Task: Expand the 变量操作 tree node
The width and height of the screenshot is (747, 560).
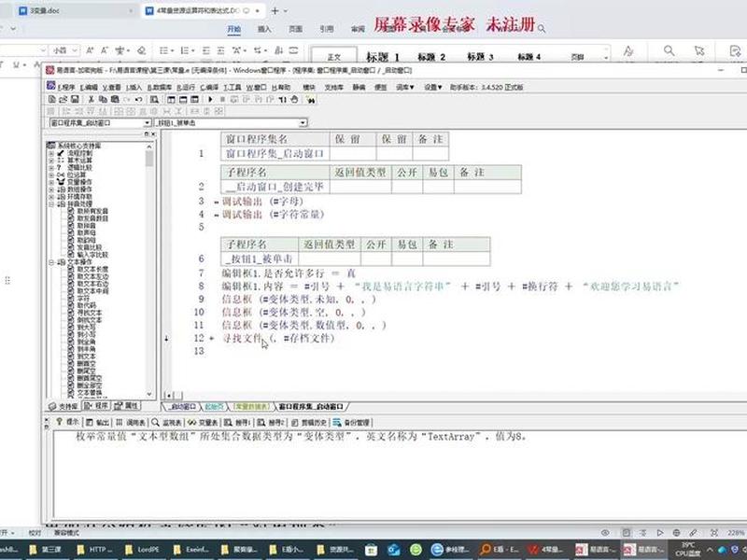Action: pyautogui.click(x=51, y=182)
